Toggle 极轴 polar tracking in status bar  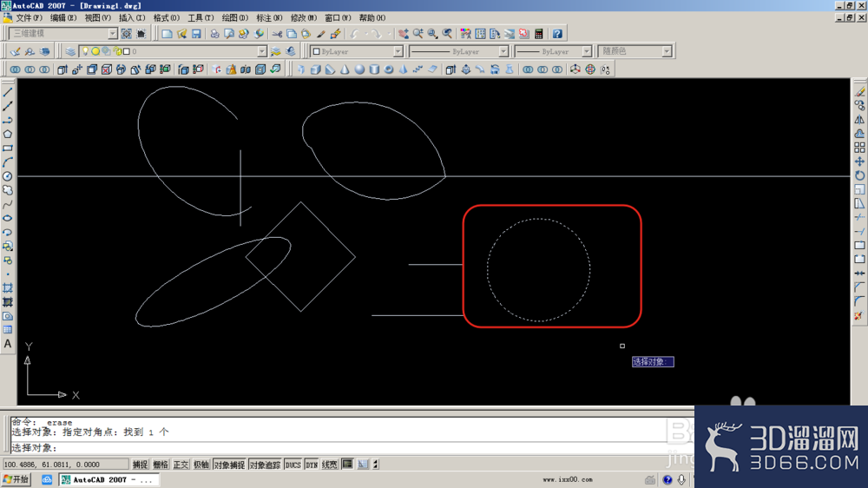tap(201, 465)
